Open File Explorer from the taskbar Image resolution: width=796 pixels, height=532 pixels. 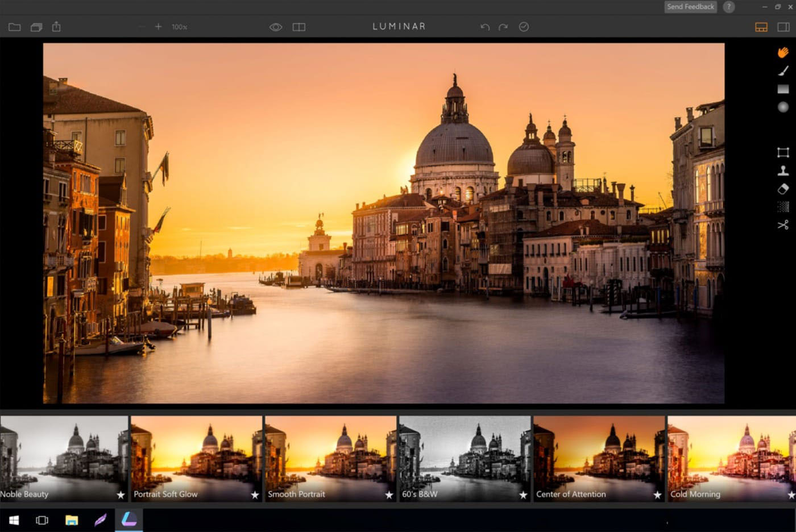pyautogui.click(x=72, y=520)
